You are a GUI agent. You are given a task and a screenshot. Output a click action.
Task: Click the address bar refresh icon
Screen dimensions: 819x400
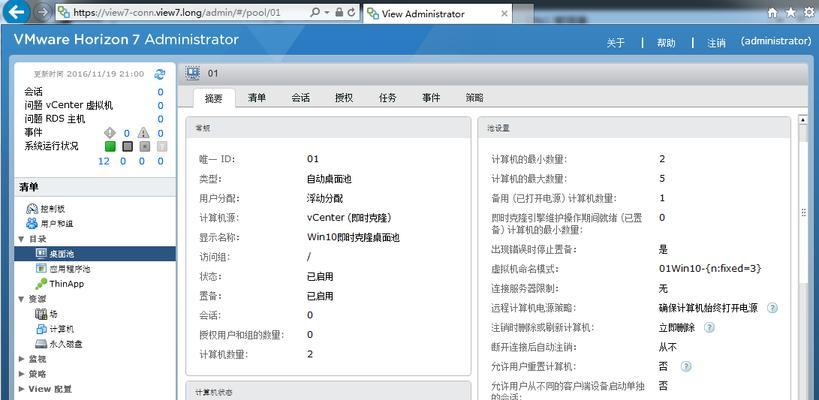click(352, 12)
